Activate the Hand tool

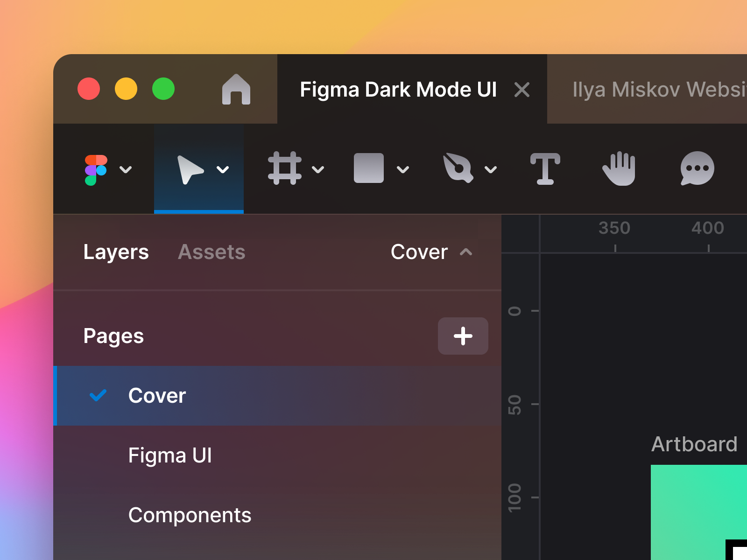(x=620, y=169)
